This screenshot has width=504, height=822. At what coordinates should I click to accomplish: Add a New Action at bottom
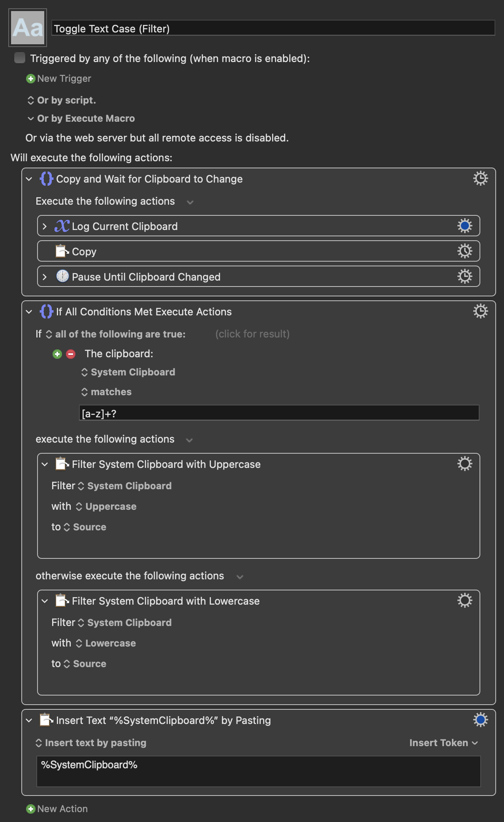57,809
